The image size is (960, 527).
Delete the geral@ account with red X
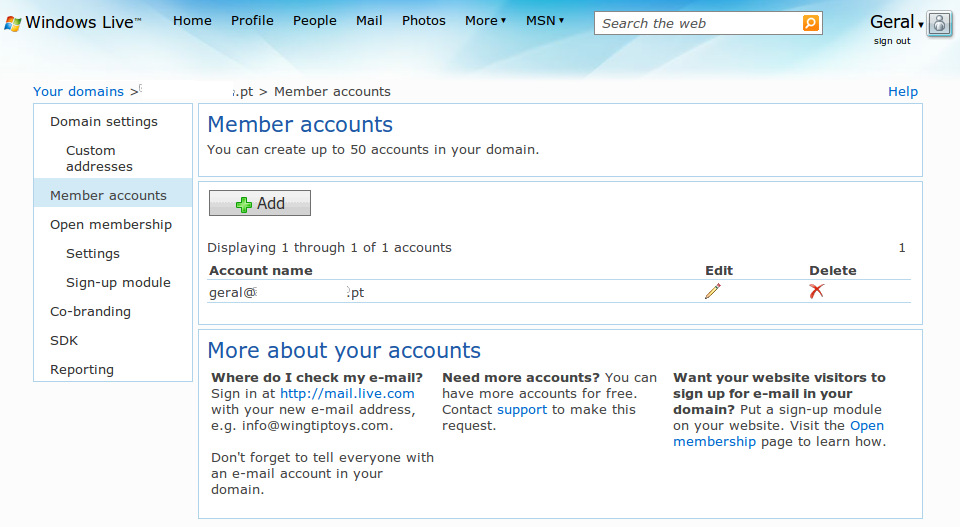click(816, 291)
